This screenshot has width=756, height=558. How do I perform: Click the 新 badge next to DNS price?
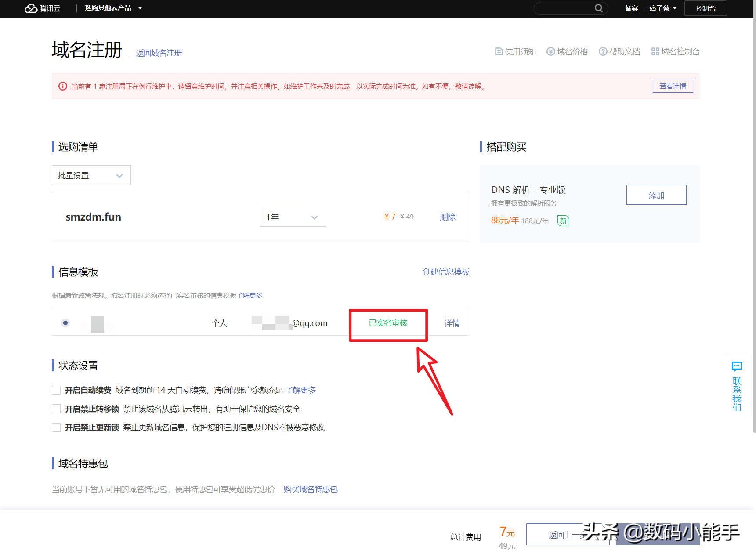[x=563, y=221]
